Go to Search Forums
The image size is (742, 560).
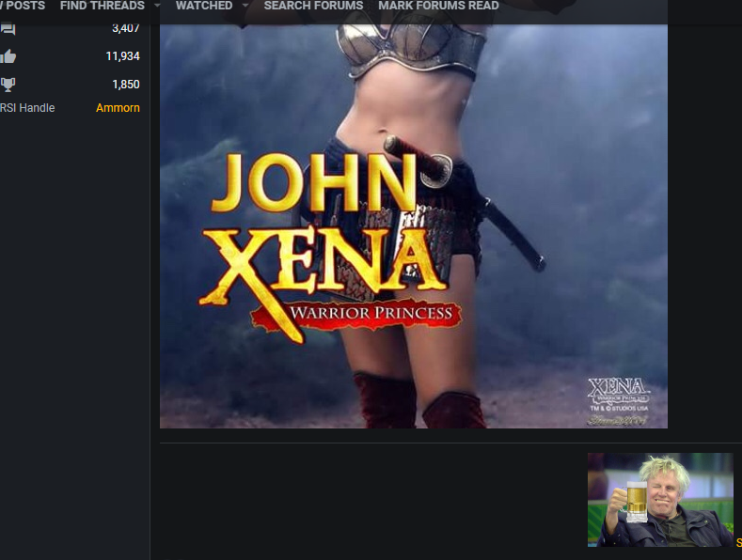click(313, 6)
